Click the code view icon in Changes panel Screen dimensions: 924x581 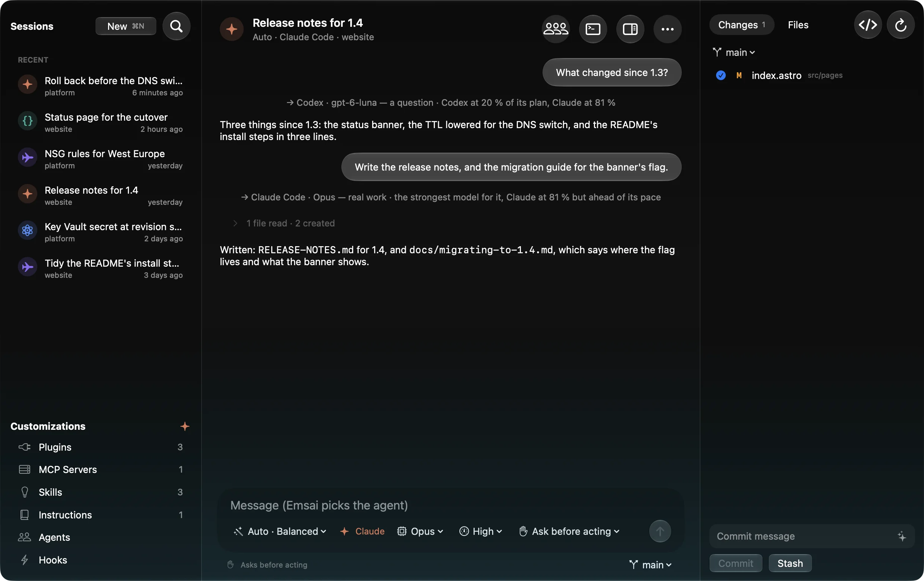click(x=867, y=25)
